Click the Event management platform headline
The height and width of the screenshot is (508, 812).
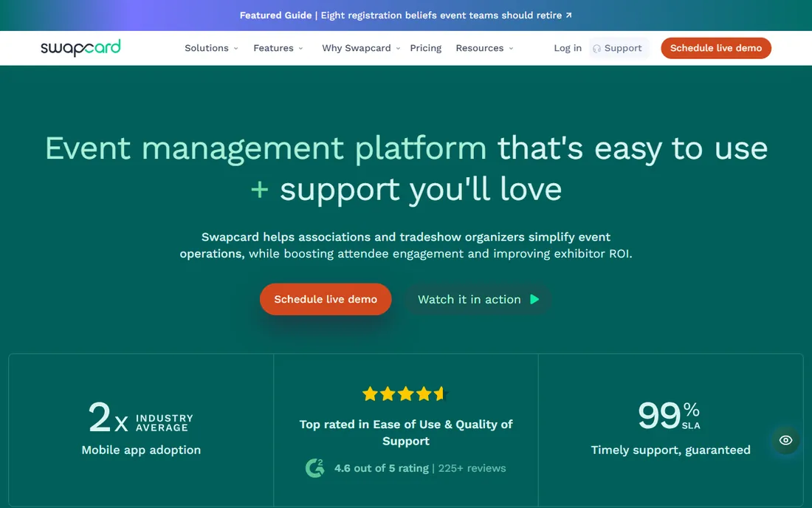click(406, 169)
